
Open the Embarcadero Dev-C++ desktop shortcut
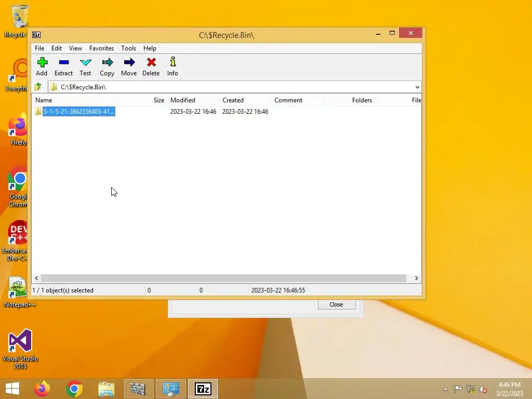click(x=15, y=241)
